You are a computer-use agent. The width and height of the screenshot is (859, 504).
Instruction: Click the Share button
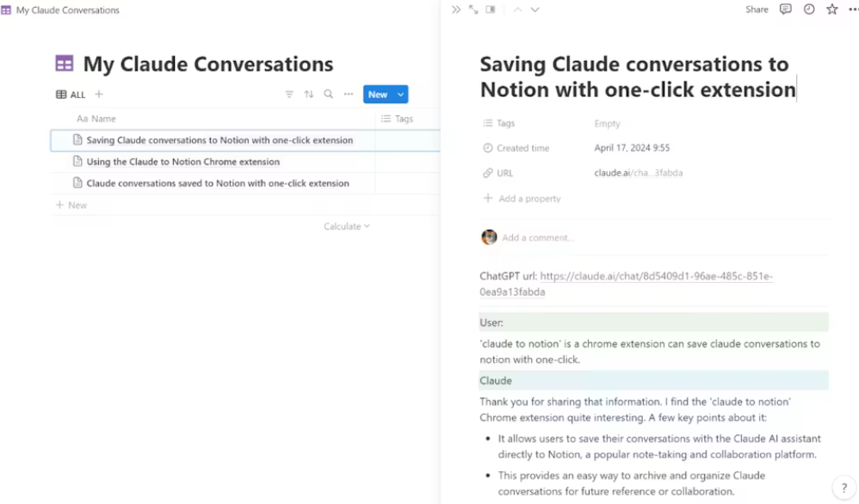click(757, 9)
